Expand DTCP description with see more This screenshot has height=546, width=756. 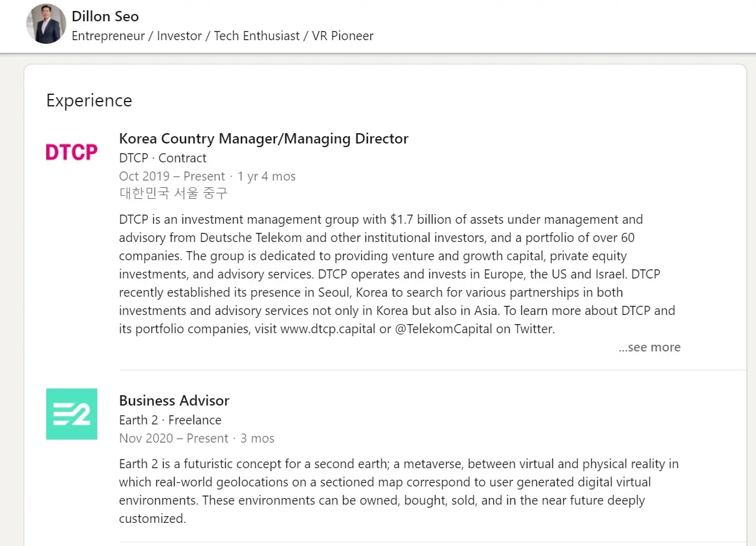650,347
